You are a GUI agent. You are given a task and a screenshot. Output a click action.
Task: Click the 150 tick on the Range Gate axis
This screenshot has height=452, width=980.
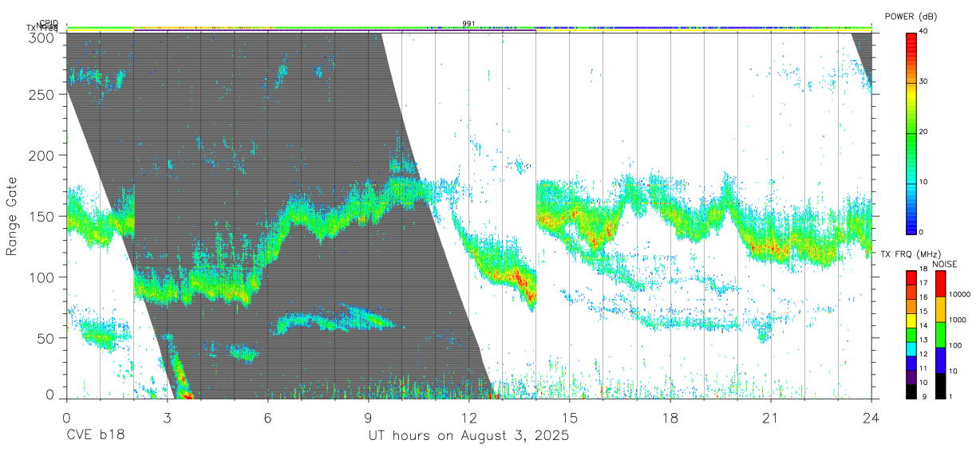click(42, 216)
